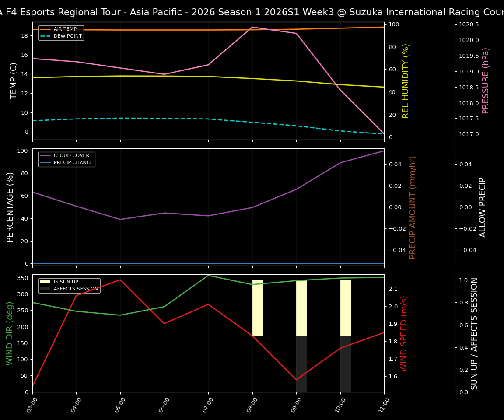
Task: Click the pink PRESSURE axis label
Action: pos(486,79)
